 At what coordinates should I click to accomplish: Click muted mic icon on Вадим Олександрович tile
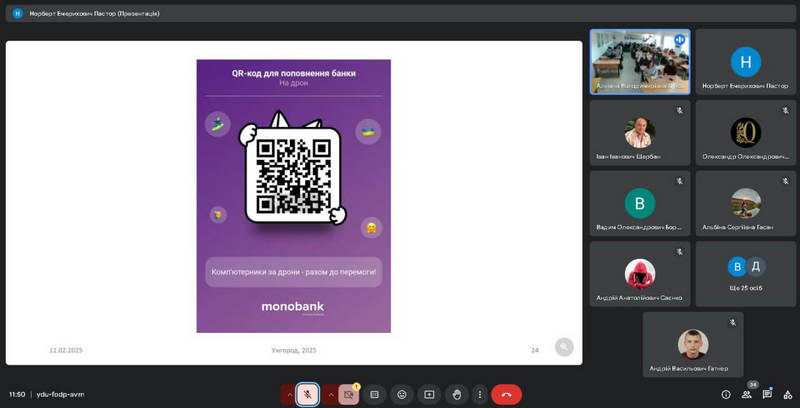(x=680, y=181)
